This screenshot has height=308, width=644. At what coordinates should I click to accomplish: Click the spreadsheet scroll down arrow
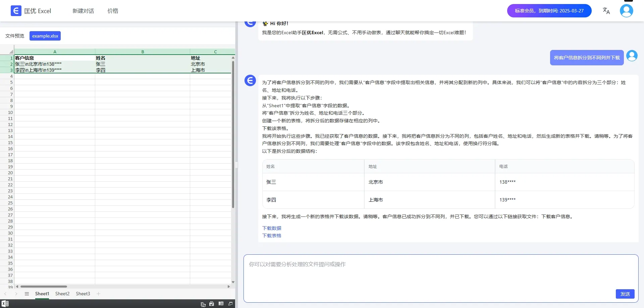tap(233, 282)
